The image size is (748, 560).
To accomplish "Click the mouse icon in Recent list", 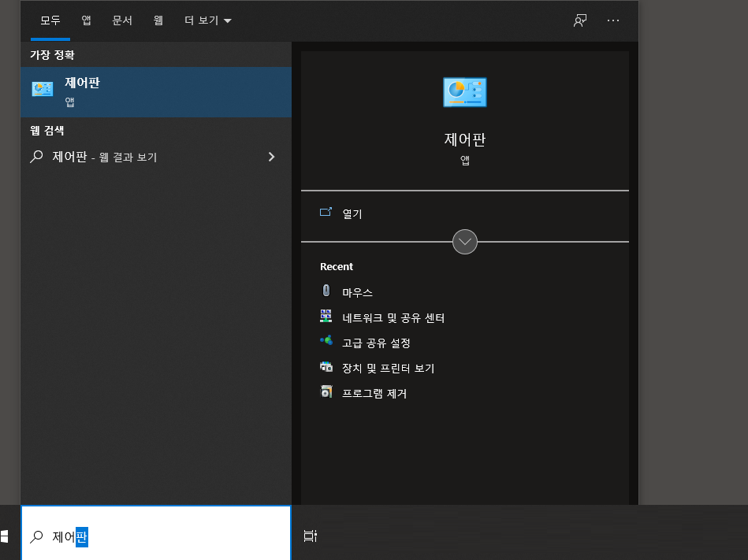I will (326, 291).
